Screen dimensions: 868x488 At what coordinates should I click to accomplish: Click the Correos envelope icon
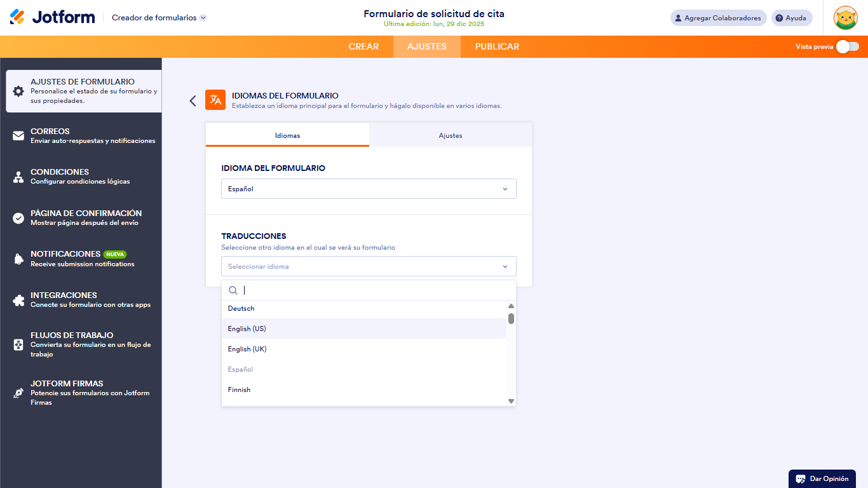[18, 135]
